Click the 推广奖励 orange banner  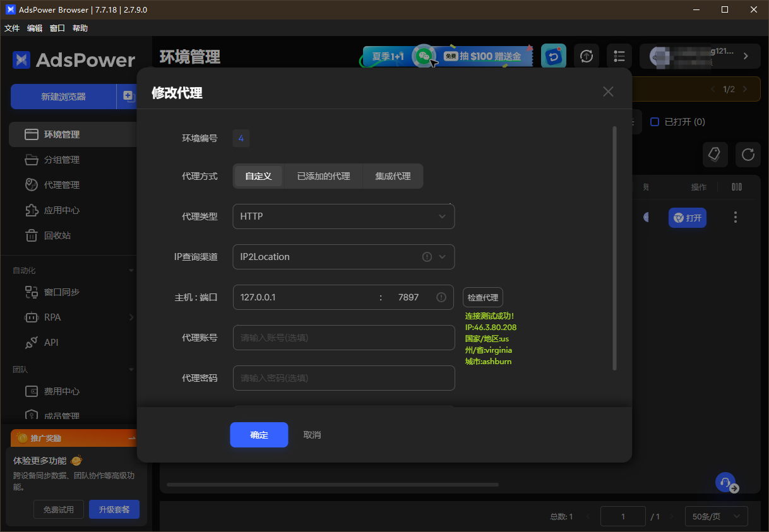click(74, 438)
